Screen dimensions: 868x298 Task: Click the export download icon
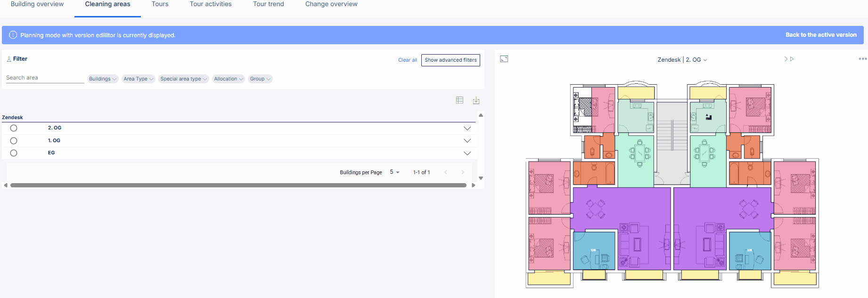pyautogui.click(x=476, y=100)
